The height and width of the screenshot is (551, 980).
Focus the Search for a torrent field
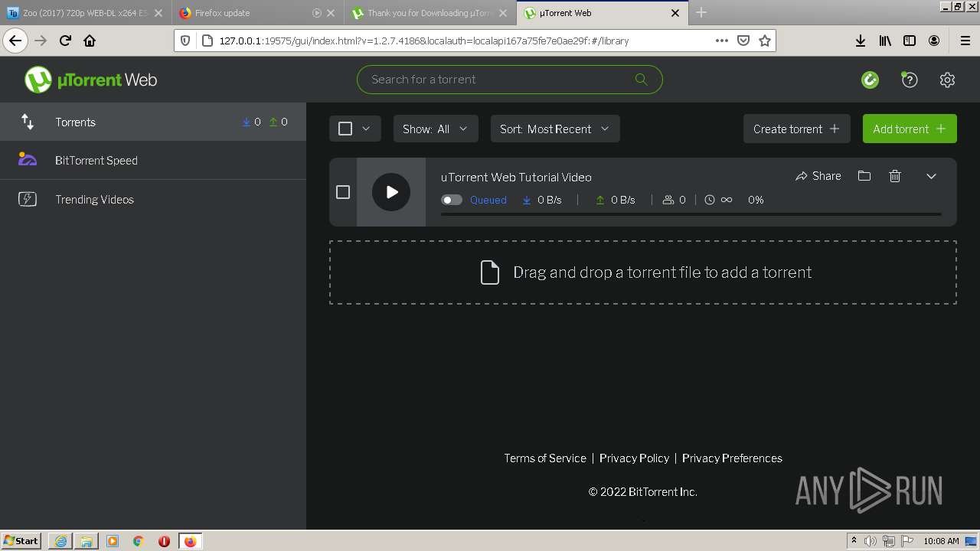pos(509,79)
